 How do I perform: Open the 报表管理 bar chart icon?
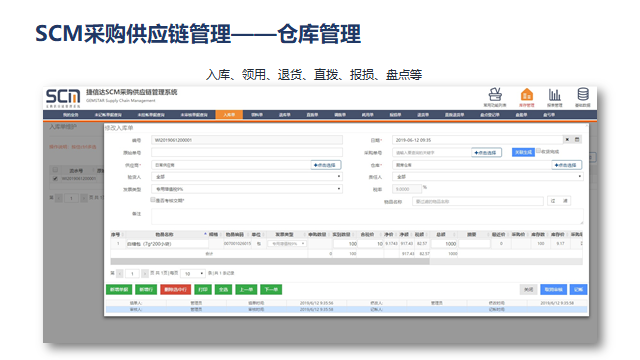pyautogui.click(x=554, y=95)
